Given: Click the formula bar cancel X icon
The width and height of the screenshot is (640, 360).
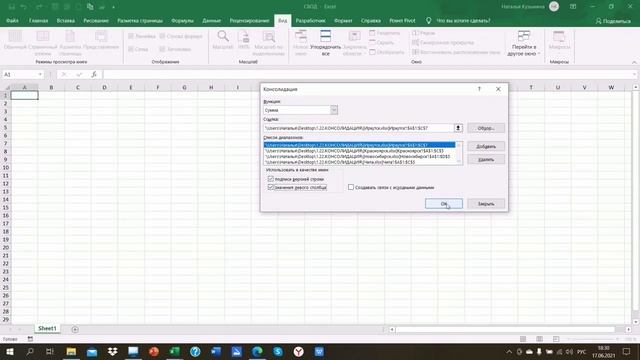Looking at the screenshot, I should [64, 74].
